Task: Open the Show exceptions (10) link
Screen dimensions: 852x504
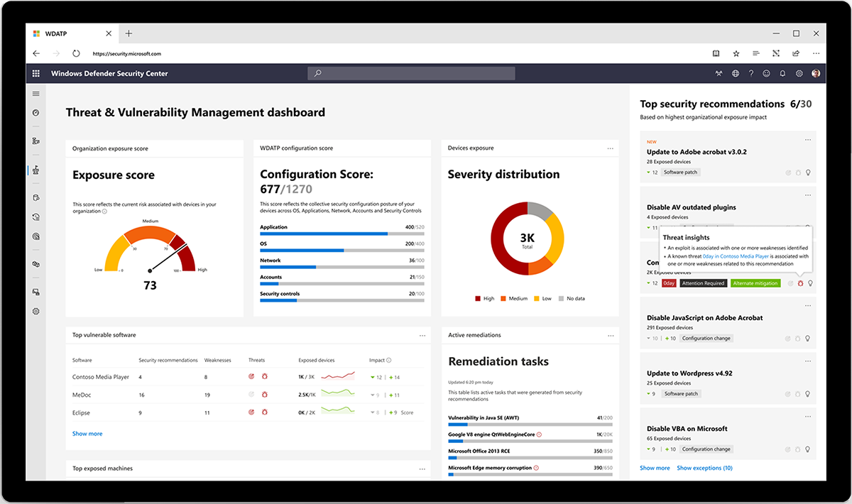Action: coord(704,467)
